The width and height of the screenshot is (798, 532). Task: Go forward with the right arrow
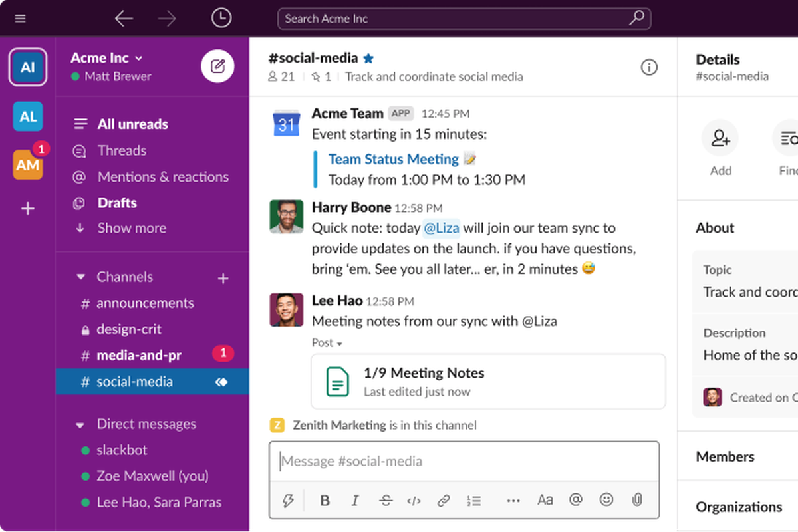point(167,19)
